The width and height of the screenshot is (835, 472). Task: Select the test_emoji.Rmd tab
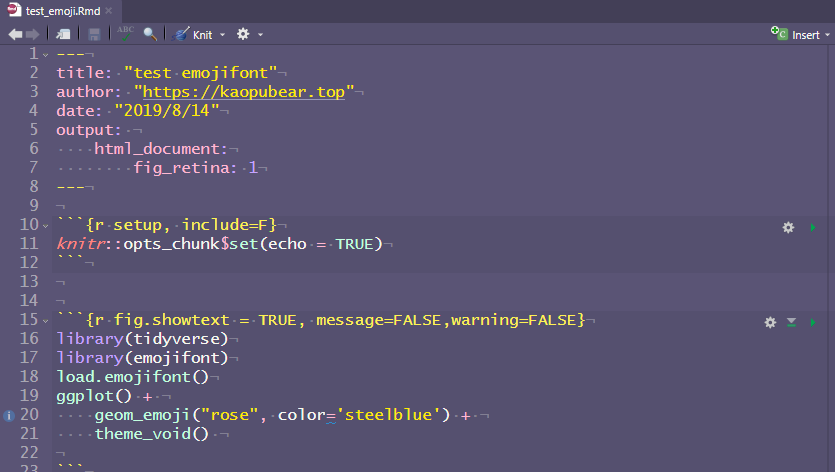(63, 11)
